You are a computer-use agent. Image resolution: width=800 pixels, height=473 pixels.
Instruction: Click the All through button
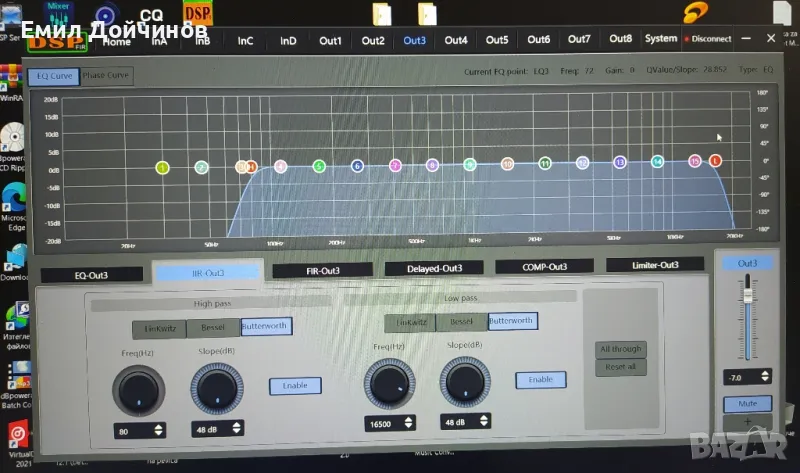tap(620, 349)
